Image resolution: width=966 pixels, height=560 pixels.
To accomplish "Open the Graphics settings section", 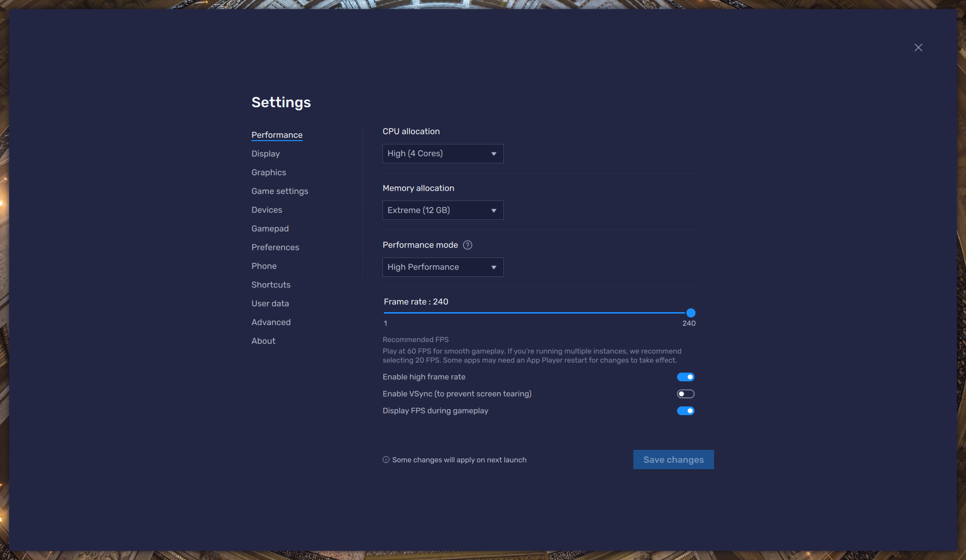I will (268, 172).
